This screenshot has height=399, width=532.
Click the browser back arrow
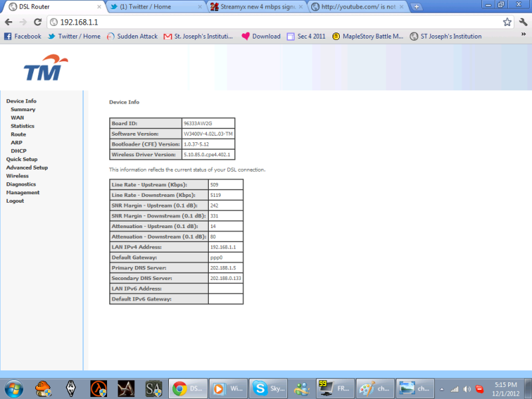[8, 22]
